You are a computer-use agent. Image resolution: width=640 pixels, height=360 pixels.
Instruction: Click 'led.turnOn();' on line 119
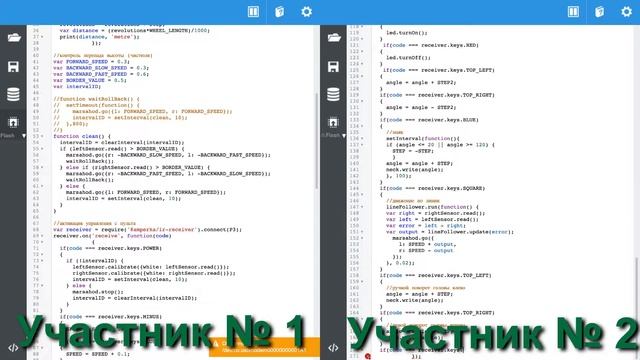click(407, 33)
